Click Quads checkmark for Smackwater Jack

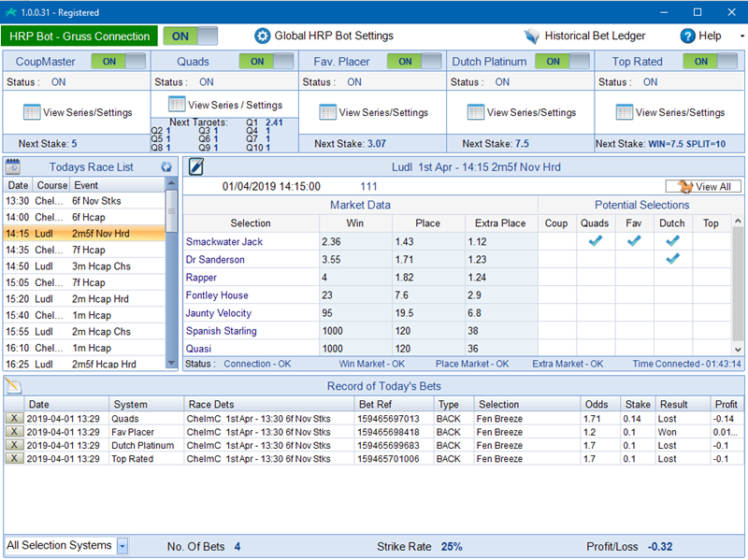point(595,241)
